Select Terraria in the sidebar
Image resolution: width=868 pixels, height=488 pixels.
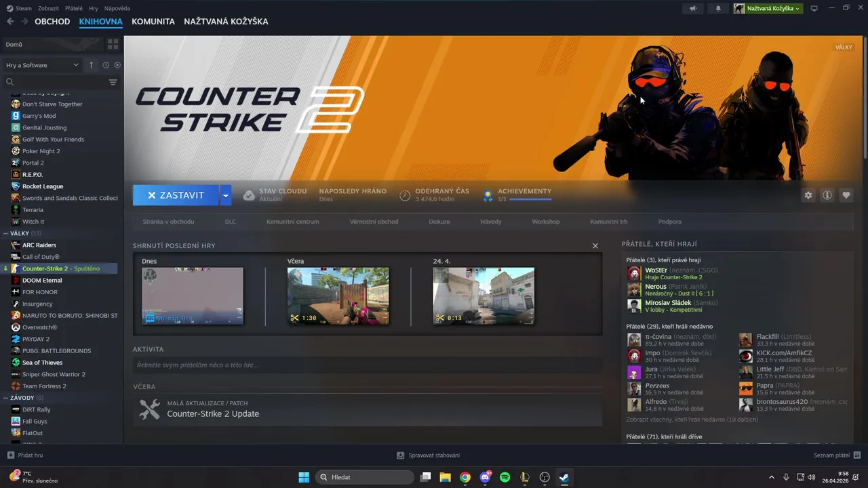pos(33,210)
